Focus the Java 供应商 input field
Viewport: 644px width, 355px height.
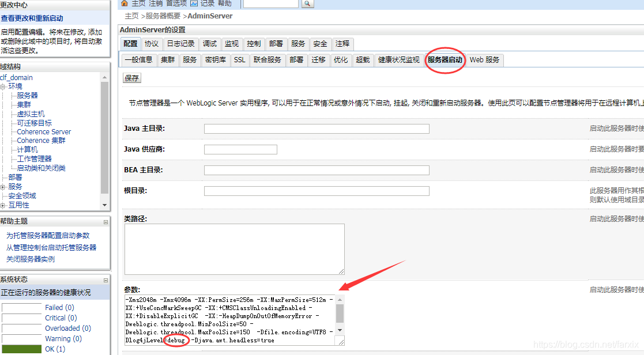pyautogui.click(x=240, y=149)
